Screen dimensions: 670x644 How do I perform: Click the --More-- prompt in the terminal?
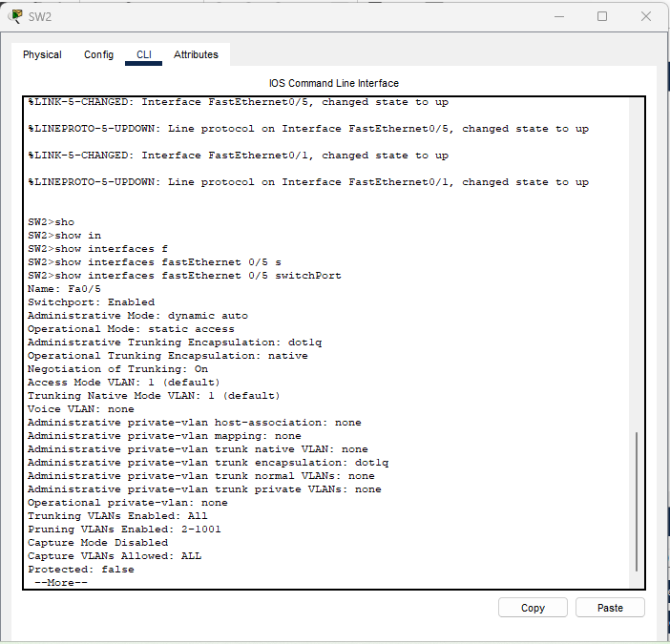pos(60,582)
